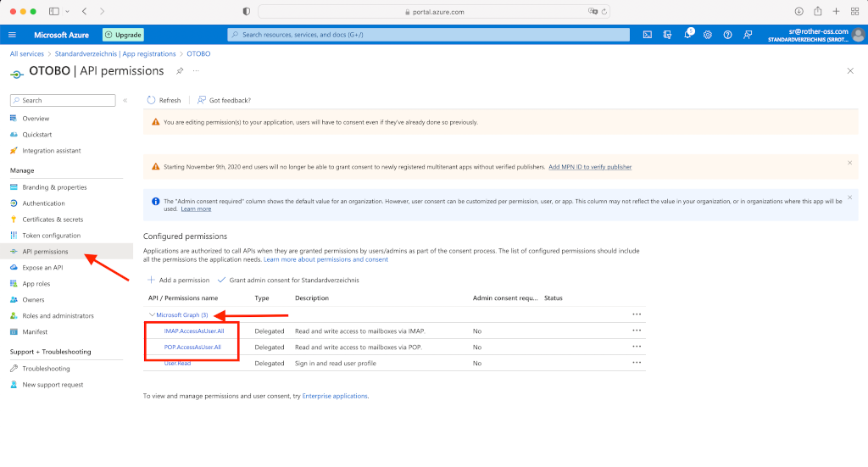Open Certificates & secrets menu item

(x=53, y=220)
